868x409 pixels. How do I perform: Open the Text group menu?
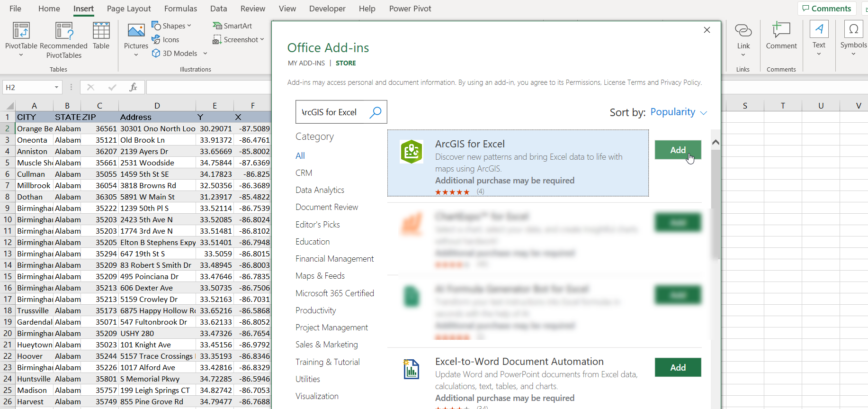[x=819, y=38]
